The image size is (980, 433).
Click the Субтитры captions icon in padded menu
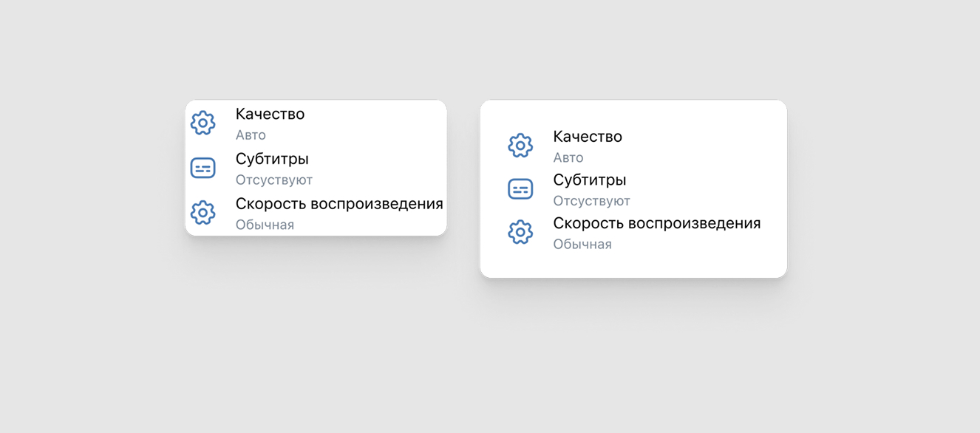520,189
